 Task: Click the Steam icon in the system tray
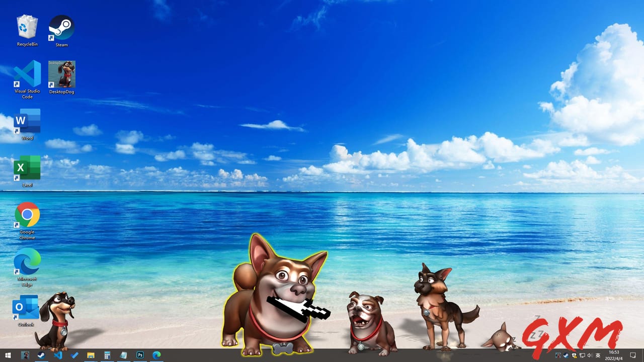(x=566, y=356)
